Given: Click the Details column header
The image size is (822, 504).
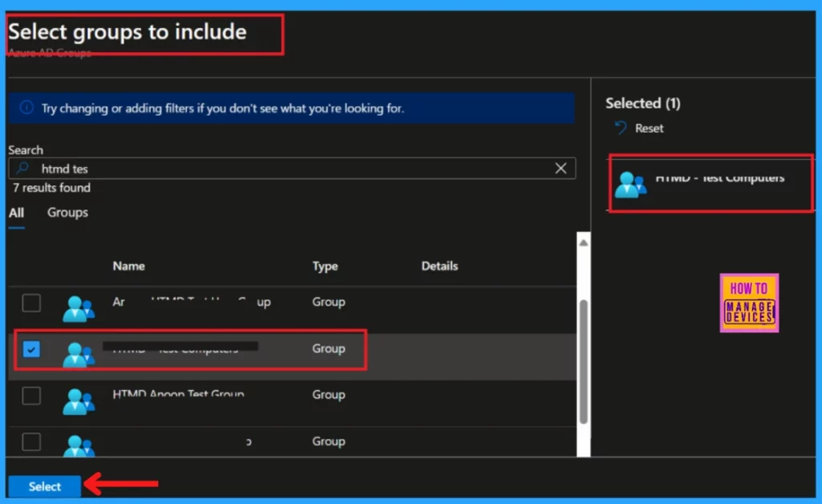Looking at the screenshot, I should pos(439,266).
